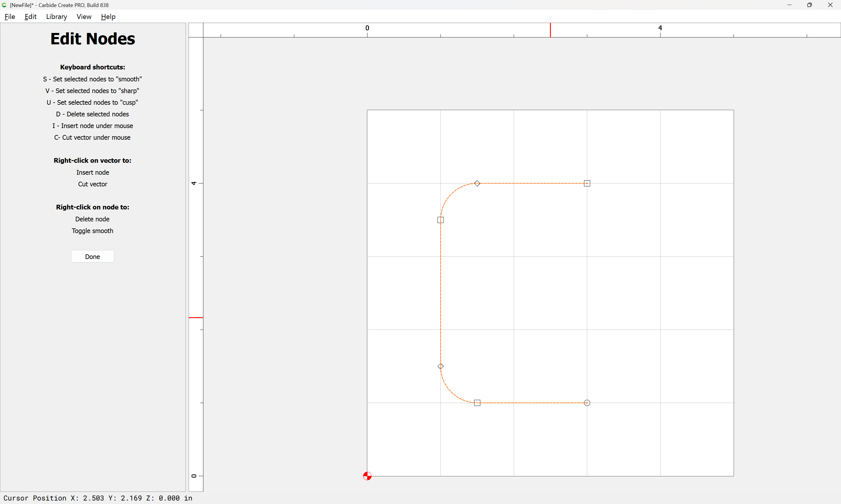Select the square node on bottom edge
This screenshot has width=841, height=504.
pos(477,403)
